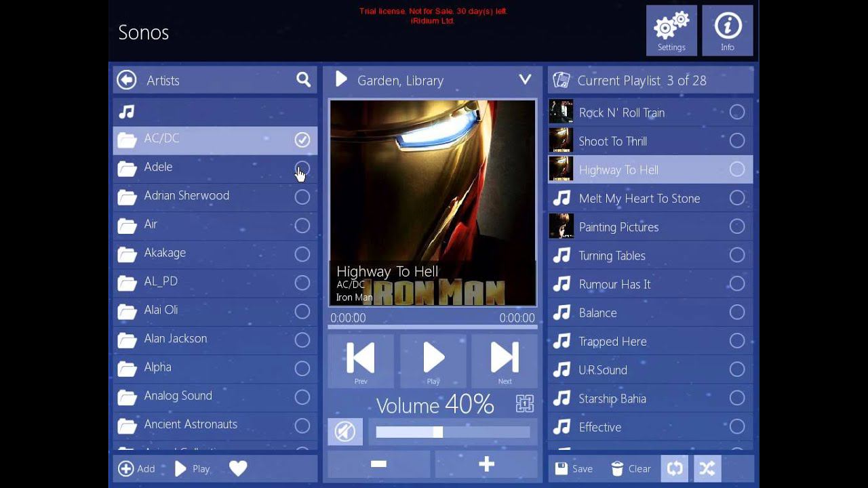Open the Info button
The image size is (868, 488).
728,30
